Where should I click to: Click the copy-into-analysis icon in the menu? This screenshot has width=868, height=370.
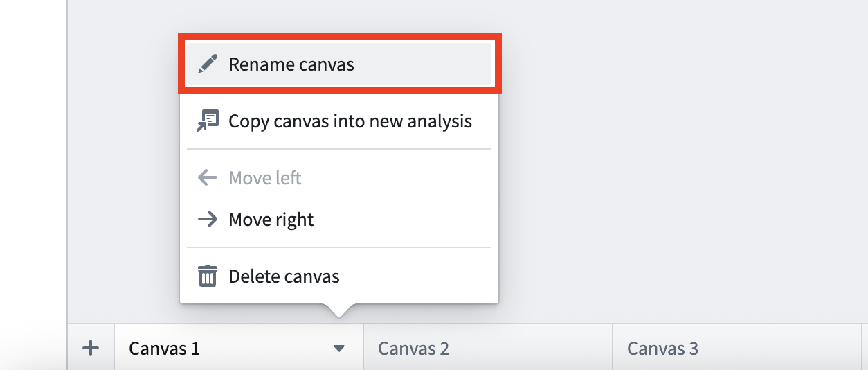click(207, 121)
